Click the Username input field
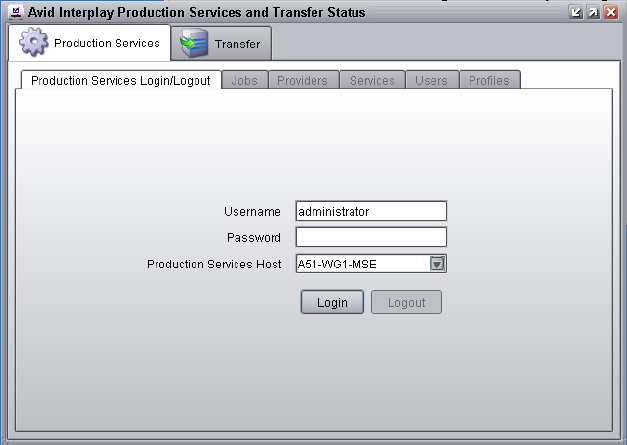Screen dimensions: 627x445 [371, 211]
